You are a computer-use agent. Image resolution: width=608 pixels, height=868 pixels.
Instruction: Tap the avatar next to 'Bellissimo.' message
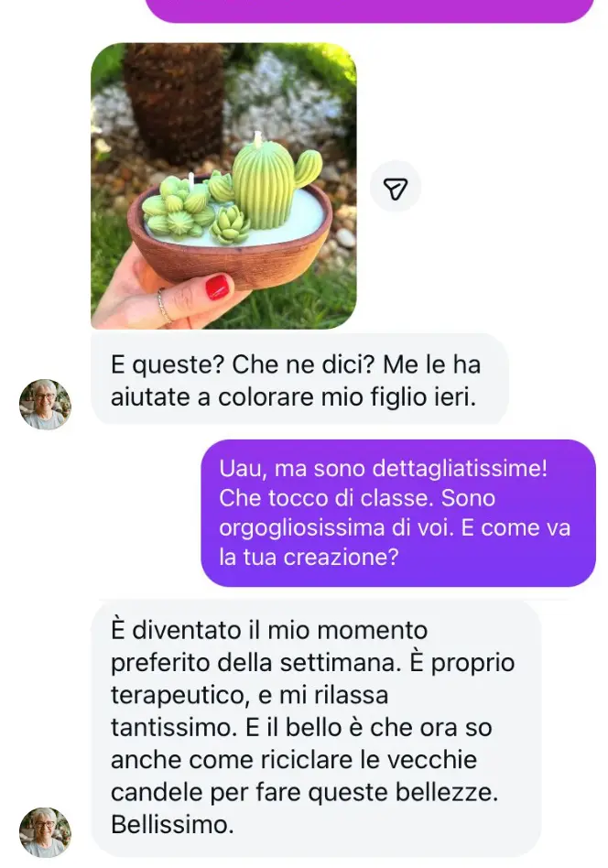tap(46, 832)
